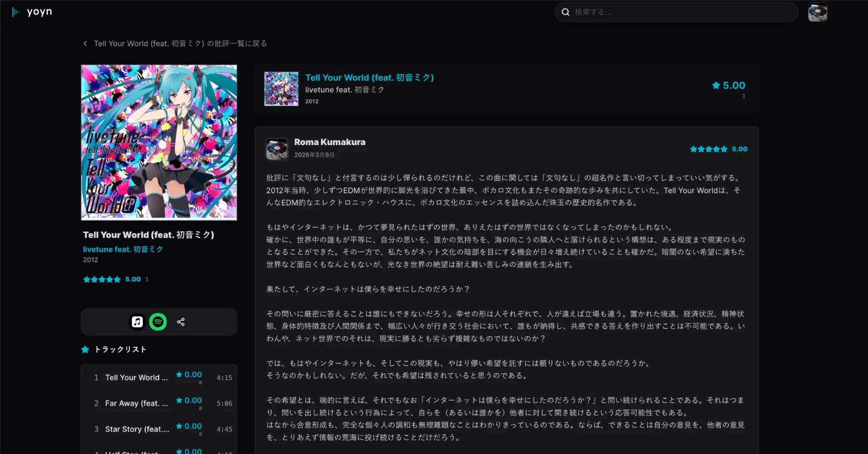Click the sidebar five-star 5.00 rating

pyautogui.click(x=112, y=280)
